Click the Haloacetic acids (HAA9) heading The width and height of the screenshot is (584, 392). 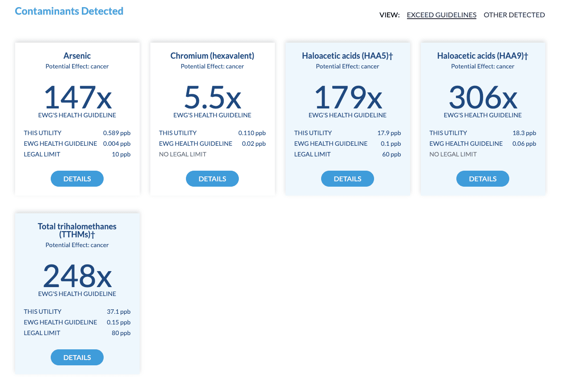click(483, 56)
